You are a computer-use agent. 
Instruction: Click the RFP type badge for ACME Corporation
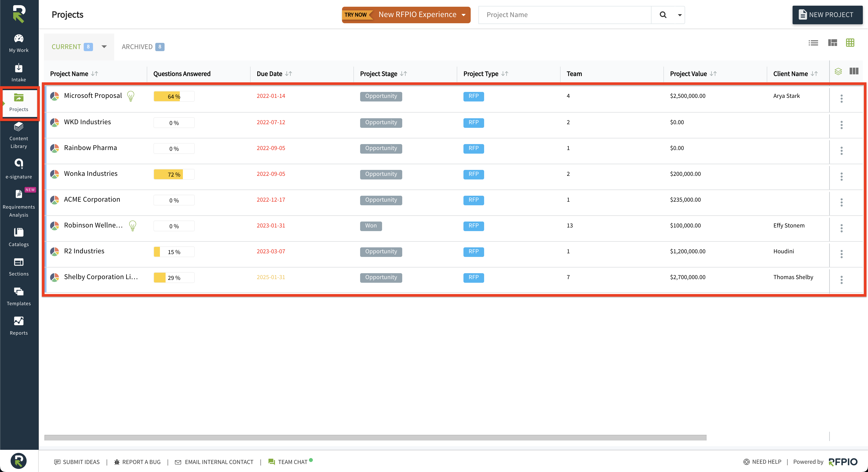pyautogui.click(x=474, y=200)
